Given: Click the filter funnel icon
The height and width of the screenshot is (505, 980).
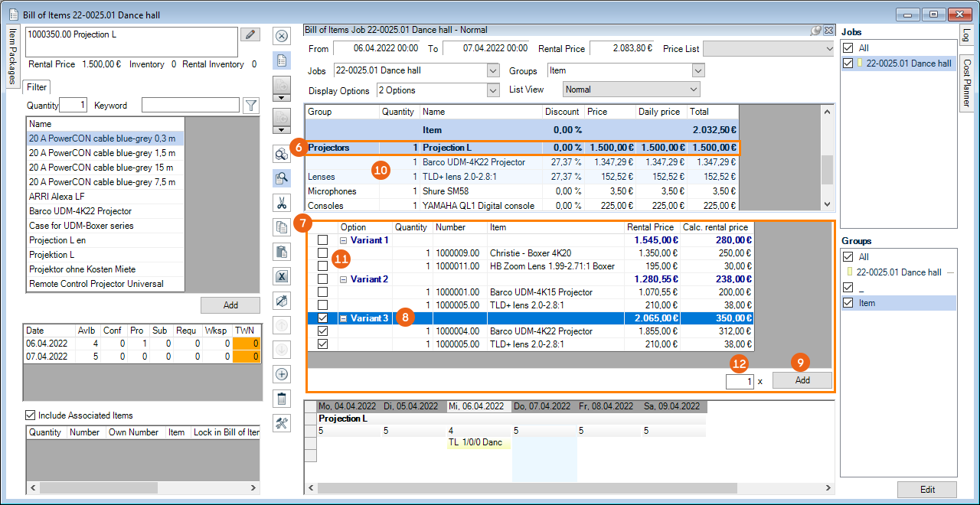Looking at the screenshot, I should click(x=250, y=106).
